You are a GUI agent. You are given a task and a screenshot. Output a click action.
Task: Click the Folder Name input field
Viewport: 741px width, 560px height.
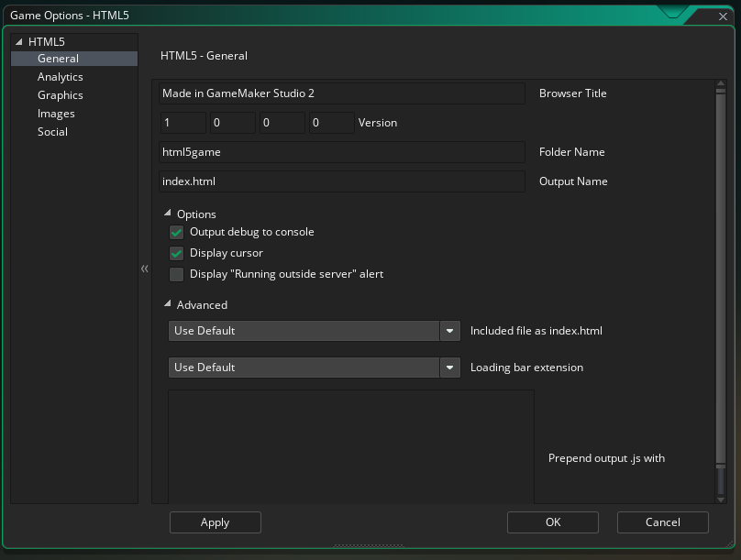tap(342, 152)
